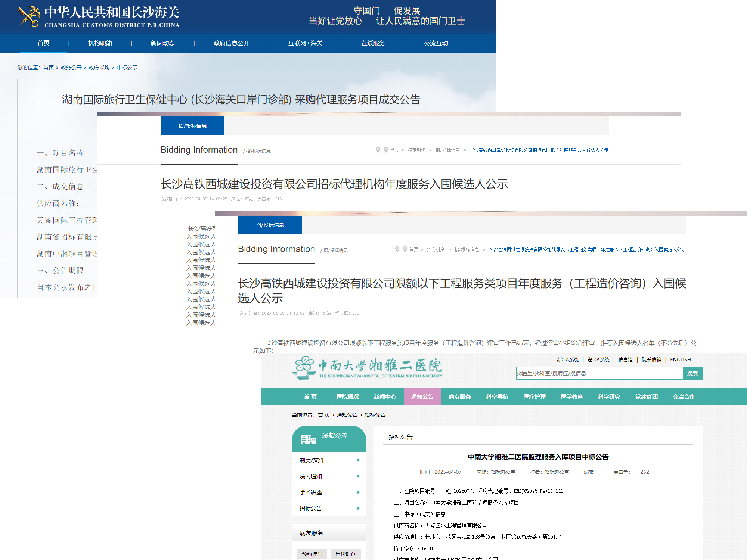Click the 预约挂号 button
Screen dimensions: 747x560
(x=312, y=554)
